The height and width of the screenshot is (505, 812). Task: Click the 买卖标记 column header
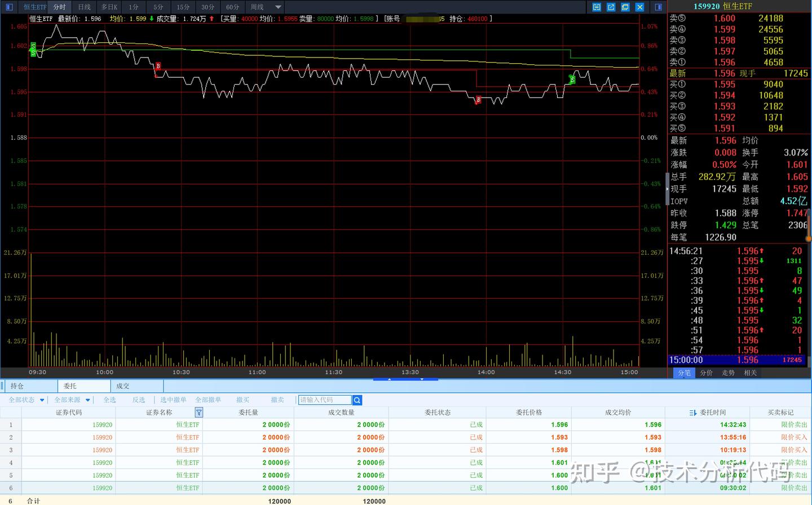pyautogui.click(x=780, y=413)
